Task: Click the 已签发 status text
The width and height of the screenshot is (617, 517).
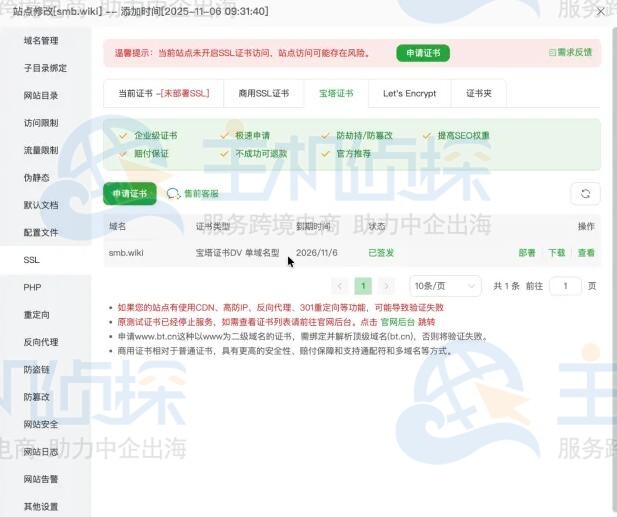Action: pos(381,253)
